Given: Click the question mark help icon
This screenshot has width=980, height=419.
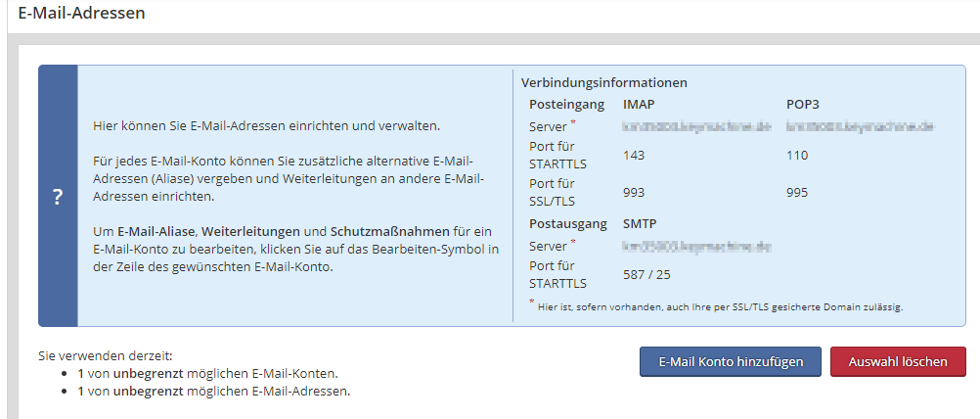Looking at the screenshot, I should 58,197.
